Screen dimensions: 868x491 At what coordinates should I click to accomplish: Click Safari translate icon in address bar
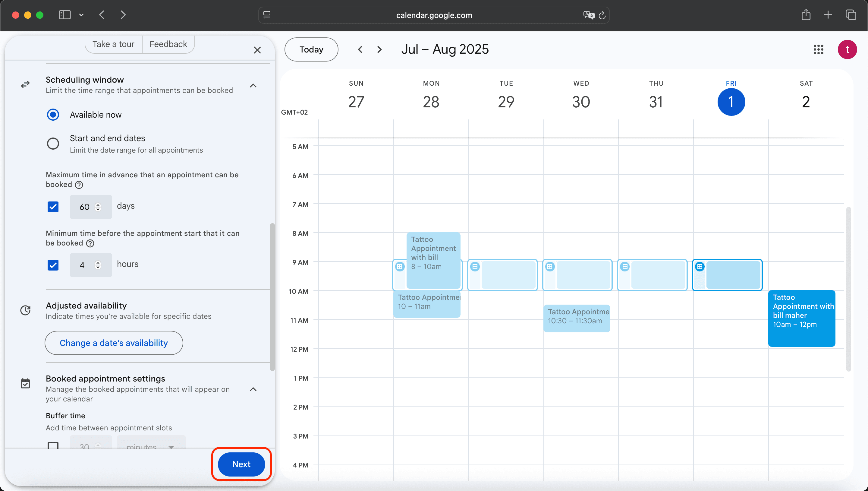tap(588, 15)
